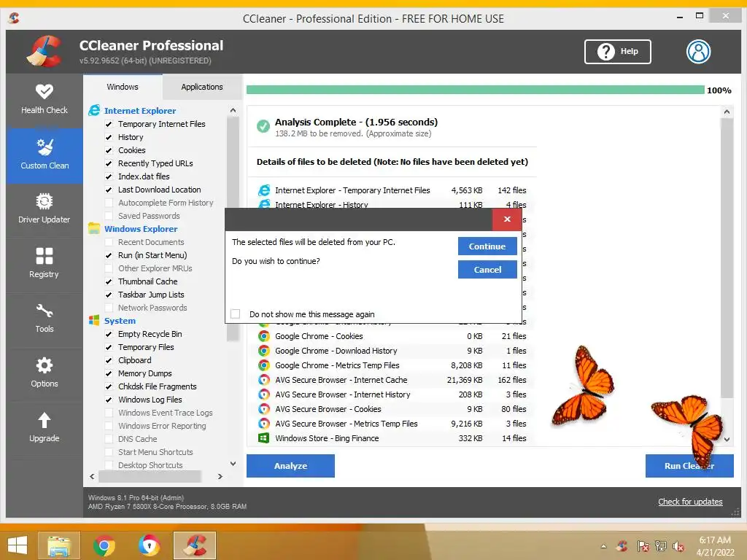747x560 pixels.
Task: Click the options list vertical scrollbar thumb
Action: coord(233,230)
